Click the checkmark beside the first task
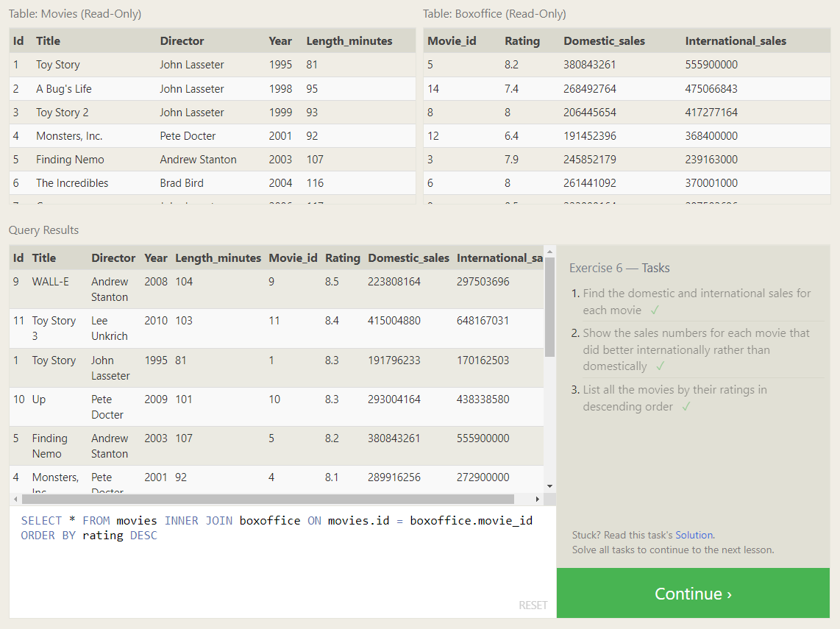 coord(655,310)
